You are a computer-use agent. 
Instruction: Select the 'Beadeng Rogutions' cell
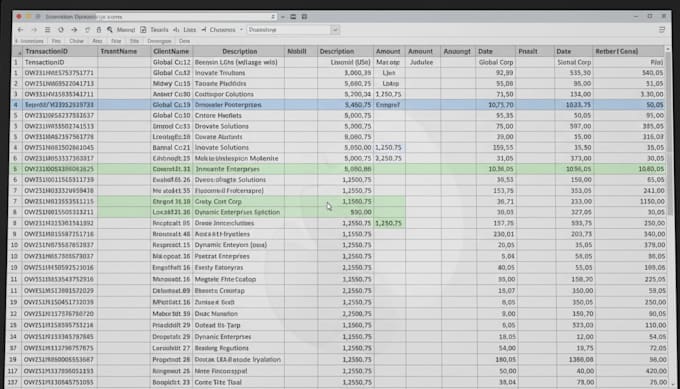239,348
